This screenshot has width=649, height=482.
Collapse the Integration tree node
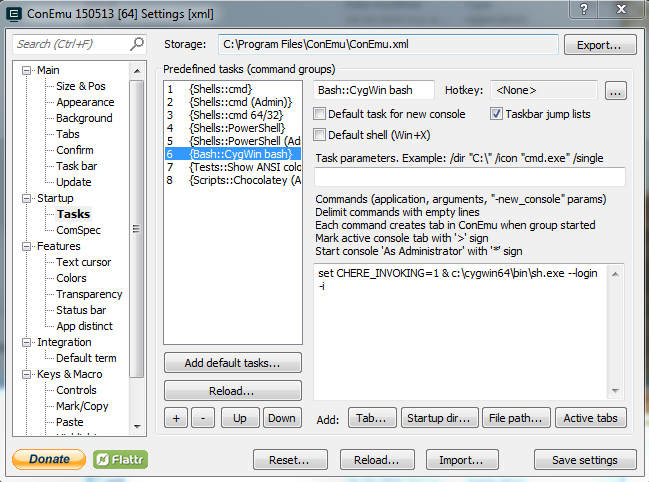[x=26, y=343]
